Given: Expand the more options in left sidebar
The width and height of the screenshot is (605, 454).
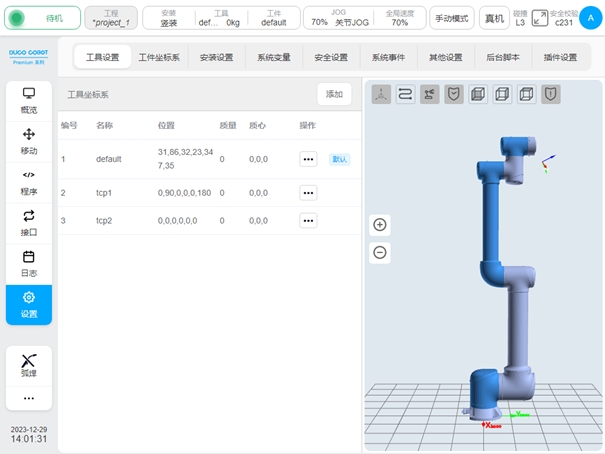Looking at the screenshot, I should tap(28, 398).
